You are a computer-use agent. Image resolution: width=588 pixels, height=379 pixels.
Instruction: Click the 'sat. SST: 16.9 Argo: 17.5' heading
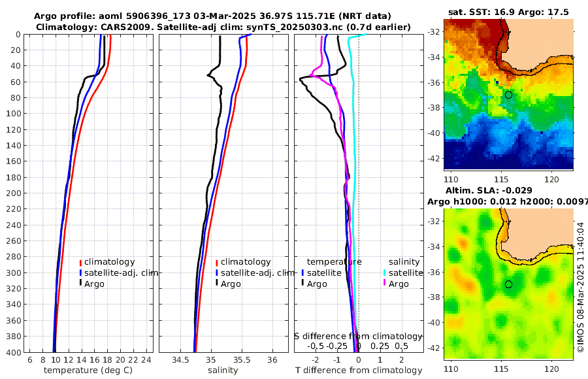point(508,12)
